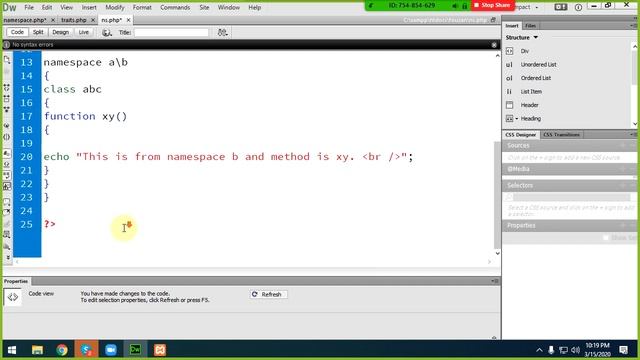640x360 pixels.
Task: Click the Preview in Browser globe icon
Action: 107,33
